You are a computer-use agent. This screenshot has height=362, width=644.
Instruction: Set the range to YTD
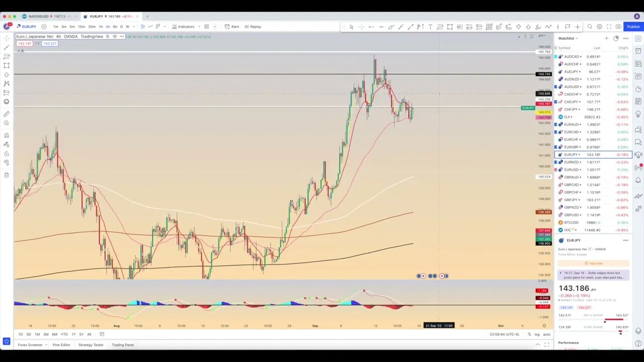pos(64,334)
